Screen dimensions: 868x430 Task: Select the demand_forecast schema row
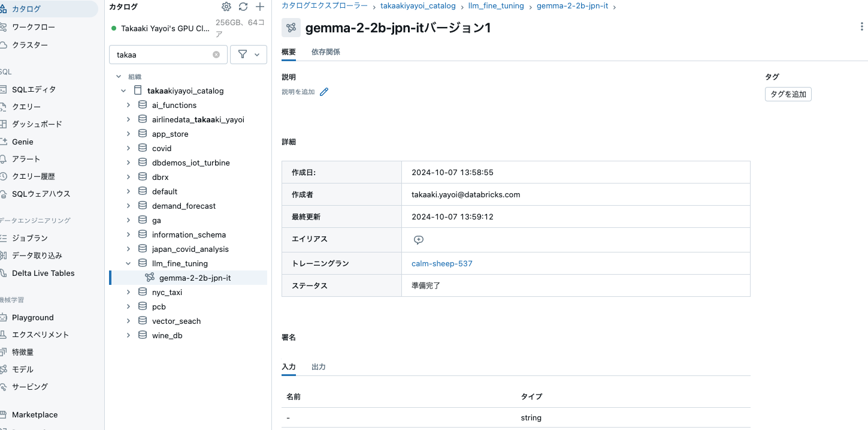(x=188, y=206)
